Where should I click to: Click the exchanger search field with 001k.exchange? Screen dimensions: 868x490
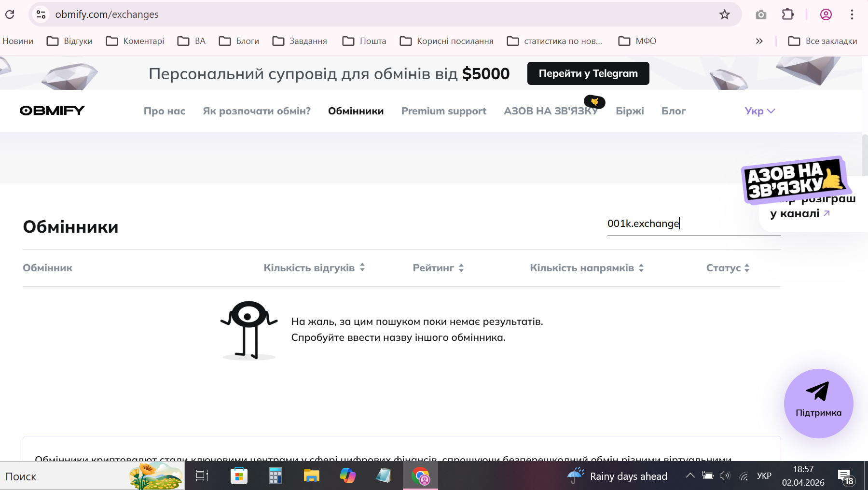(x=694, y=224)
